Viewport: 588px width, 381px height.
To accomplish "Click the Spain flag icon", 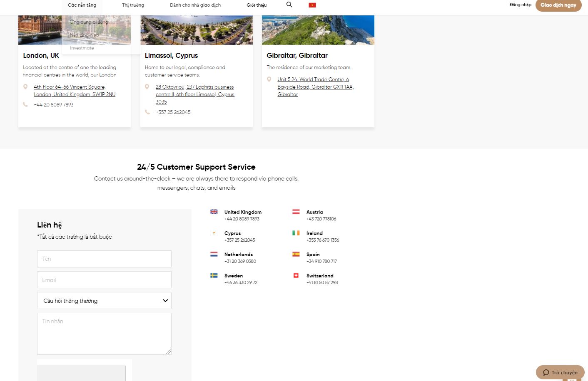I will click(x=296, y=254).
